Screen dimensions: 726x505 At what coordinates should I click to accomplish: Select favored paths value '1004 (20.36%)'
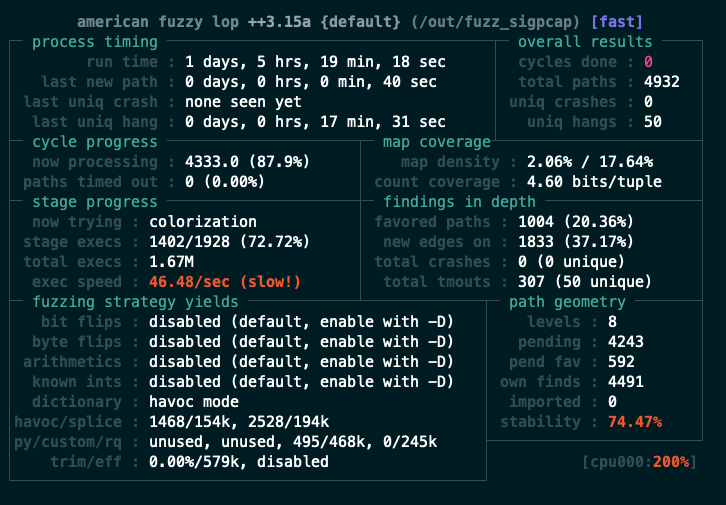pyautogui.click(x=576, y=222)
